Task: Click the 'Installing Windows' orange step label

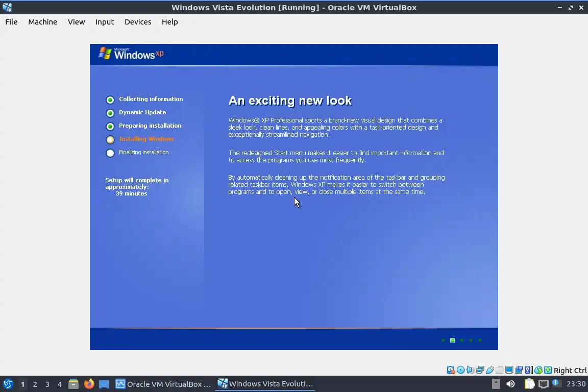Action: tap(146, 139)
